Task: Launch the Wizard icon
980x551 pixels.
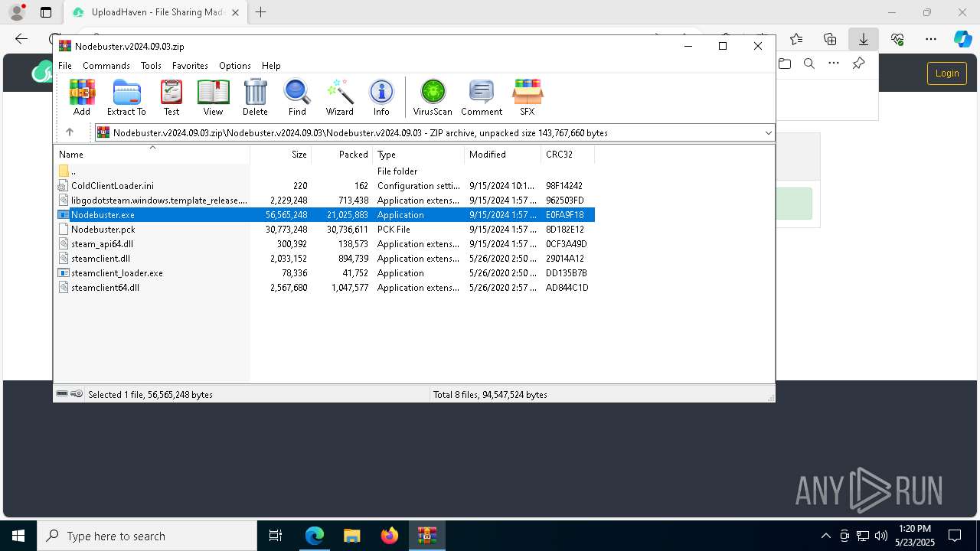Action: pos(339,97)
